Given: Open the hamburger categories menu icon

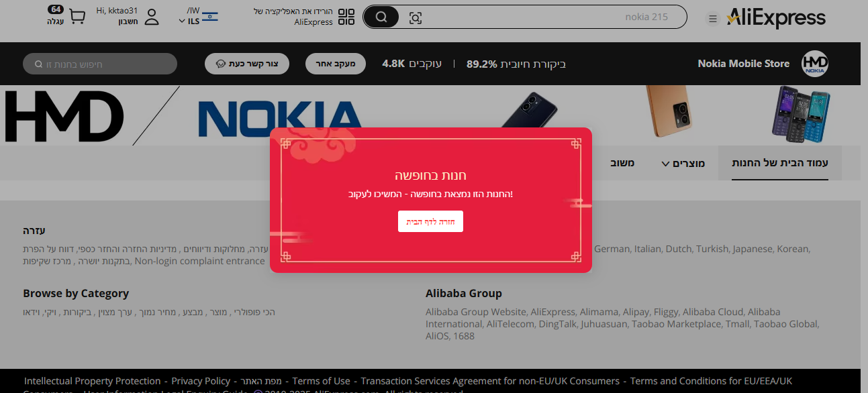Looking at the screenshot, I should coord(712,18).
